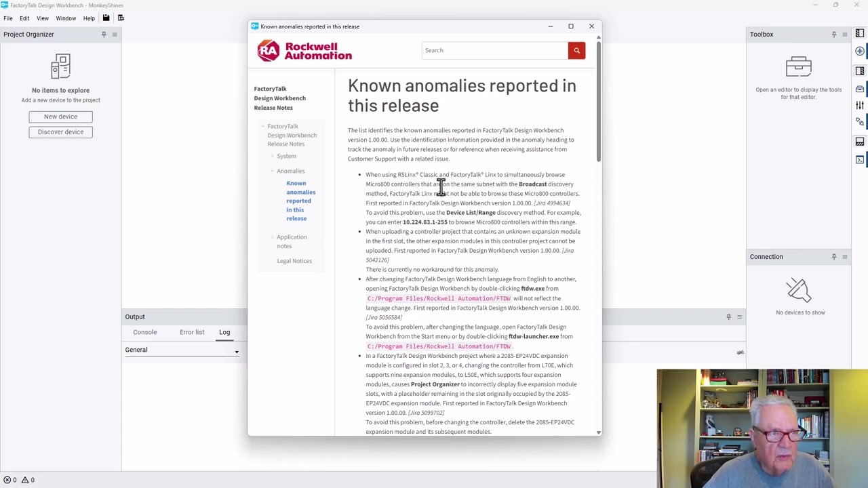Viewport: 868px width, 488px height.
Task: Pin the Project Organizer panel
Action: pos(104,35)
